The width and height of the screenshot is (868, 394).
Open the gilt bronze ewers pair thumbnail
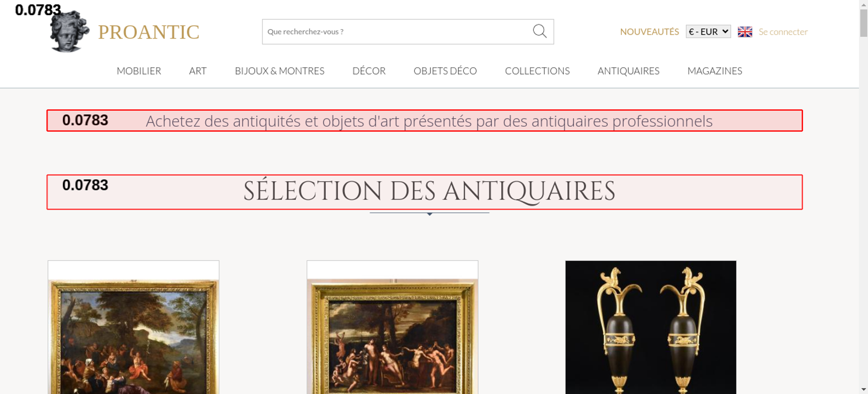651,327
